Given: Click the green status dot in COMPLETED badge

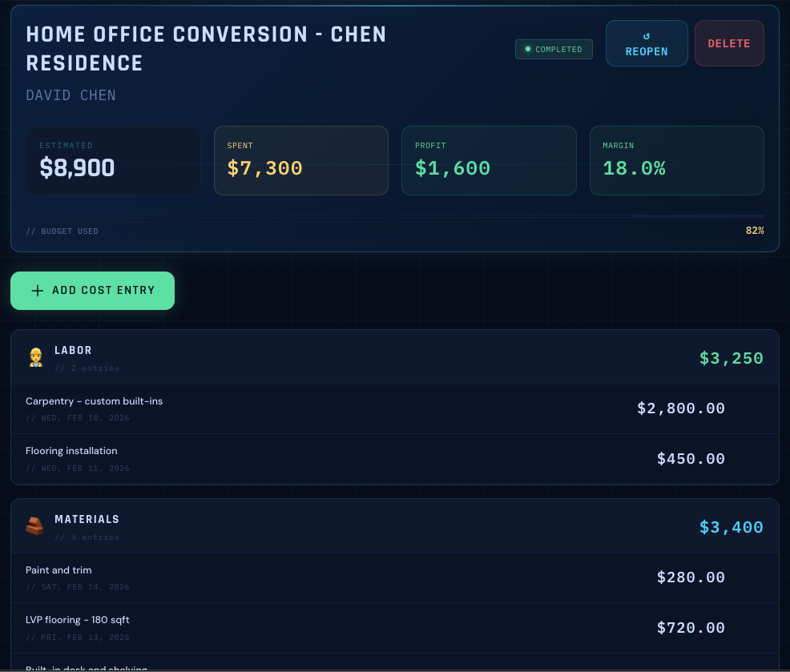Looking at the screenshot, I should 527,49.
